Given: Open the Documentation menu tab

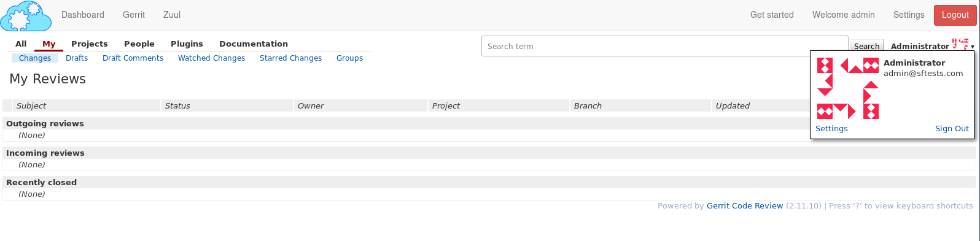Looking at the screenshot, I should (254, 44).
